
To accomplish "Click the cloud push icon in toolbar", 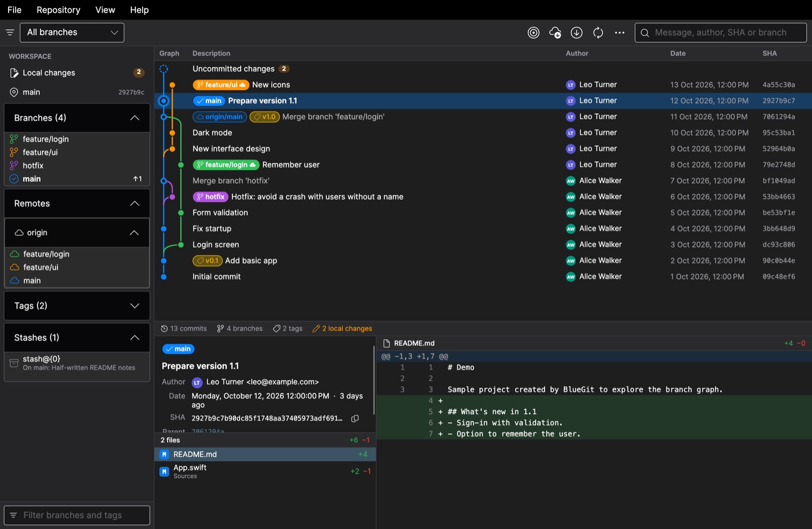I will pyautogui.click(x=555, y=32).
